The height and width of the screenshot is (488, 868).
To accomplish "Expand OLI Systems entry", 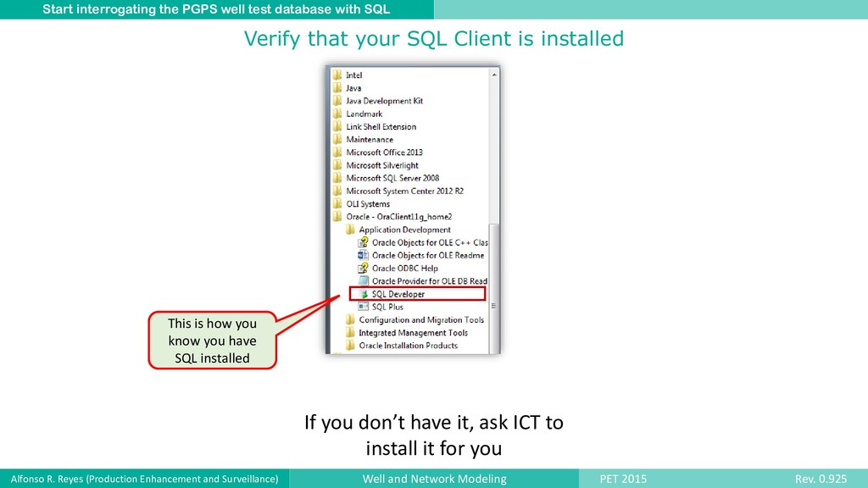I will point(368,203).
